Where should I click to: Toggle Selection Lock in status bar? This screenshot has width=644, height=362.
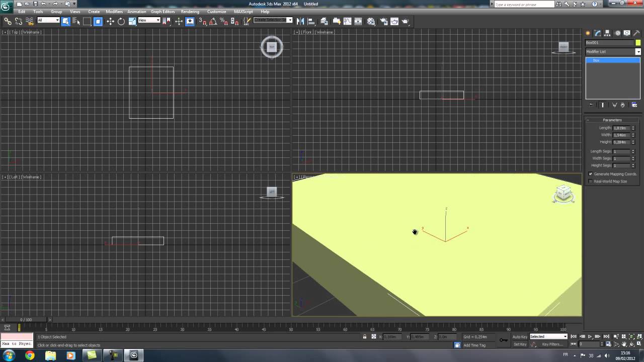365,336
